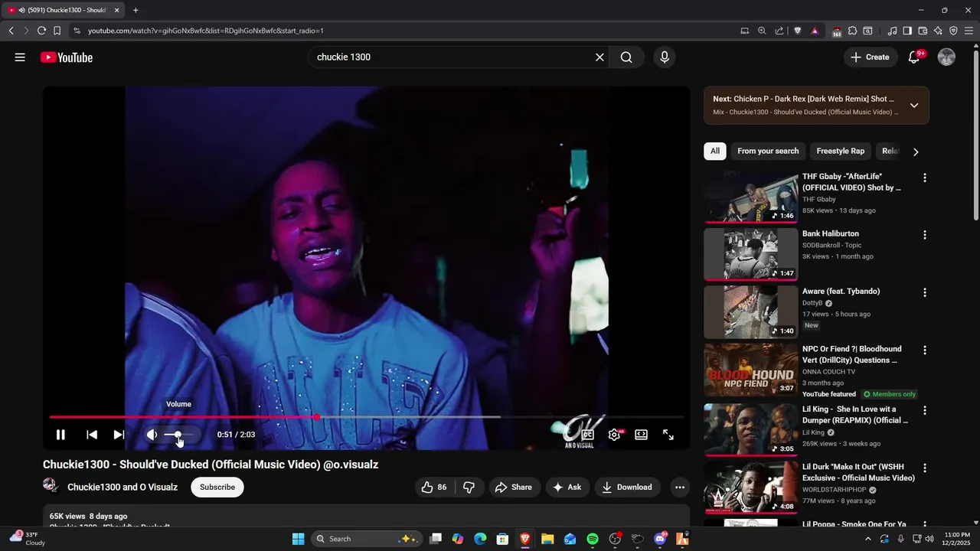Image resolution: width=980 pixels, height=551 pixels.
Task: Expand the Mix playlist panel chevron
Action: [x=914, y=106]
